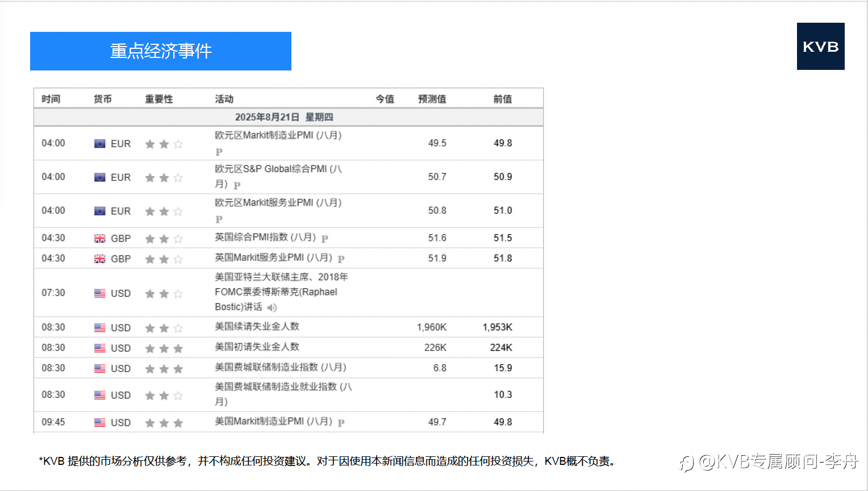The width and height of the screenshot is (868, 491).
Task: Open event 英国综合PMI指数 (八月)
Action: coord(265,238)
